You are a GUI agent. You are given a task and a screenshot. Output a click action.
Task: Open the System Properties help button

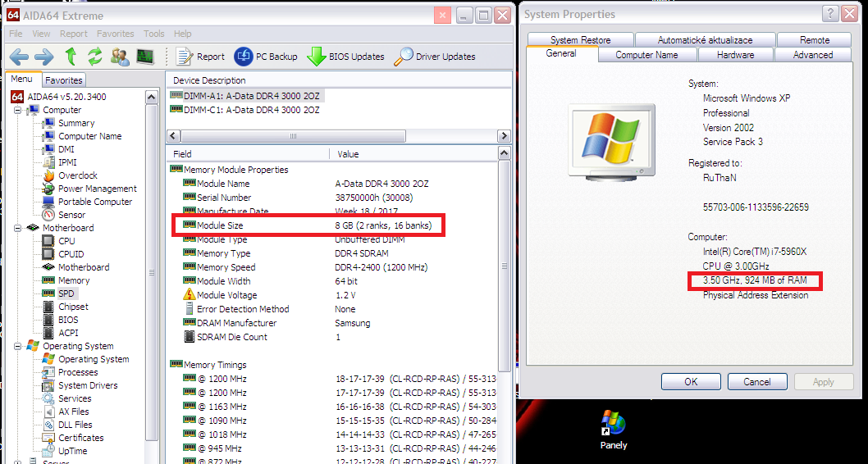[829, 15]
